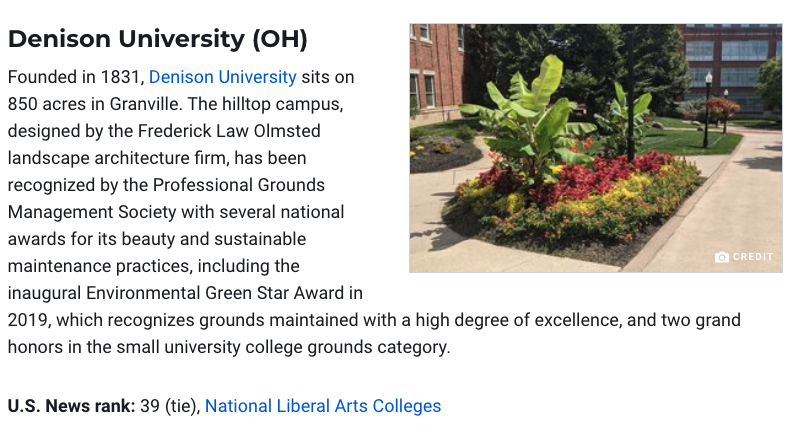Open the campus garden photo
Screen dimensions: 794x434
596,148
